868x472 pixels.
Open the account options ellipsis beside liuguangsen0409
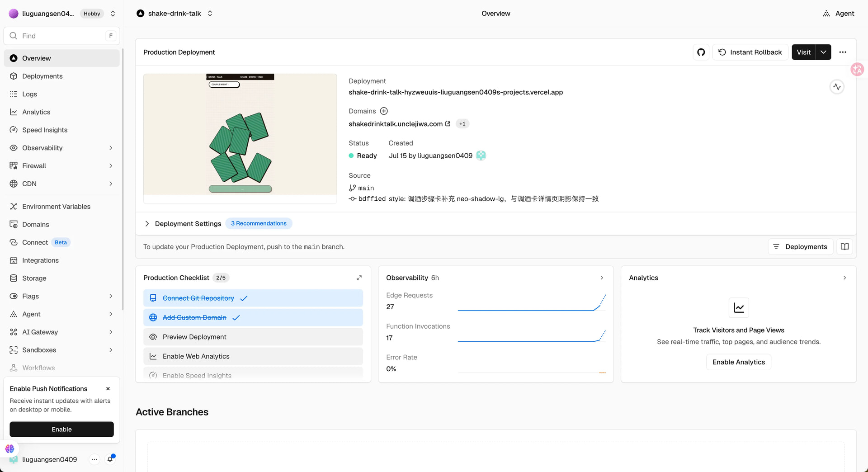coord(94,459)
